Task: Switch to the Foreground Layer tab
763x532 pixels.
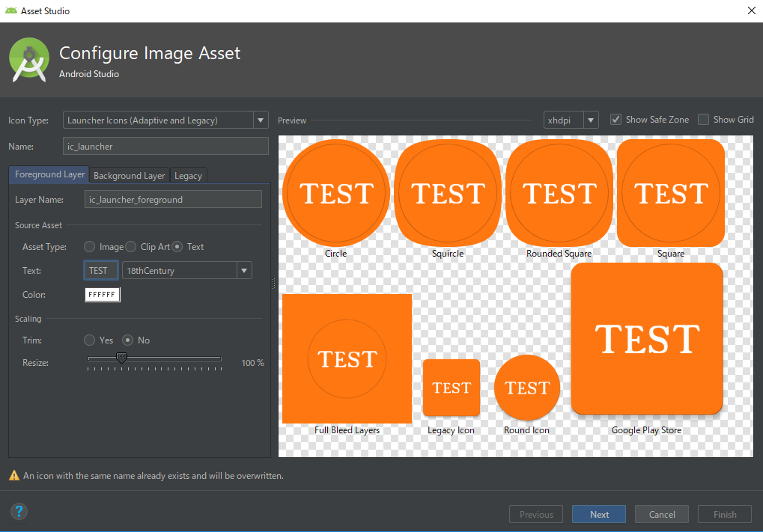Action: coord(49,174)
